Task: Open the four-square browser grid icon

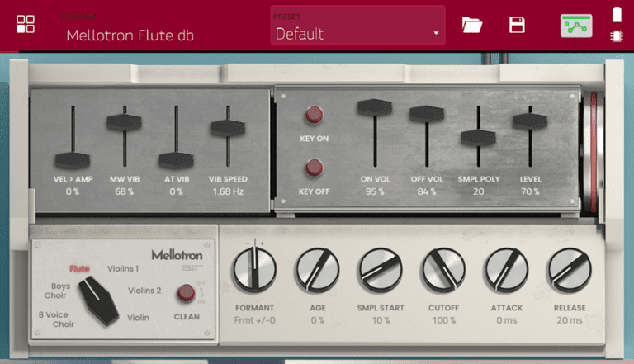Action: click(26, 25)
